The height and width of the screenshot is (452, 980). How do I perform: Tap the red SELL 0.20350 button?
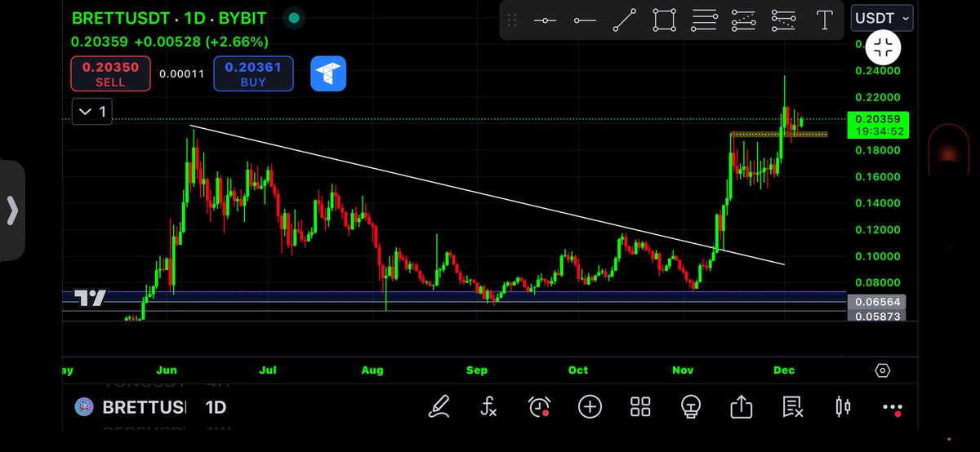[110, 73]
